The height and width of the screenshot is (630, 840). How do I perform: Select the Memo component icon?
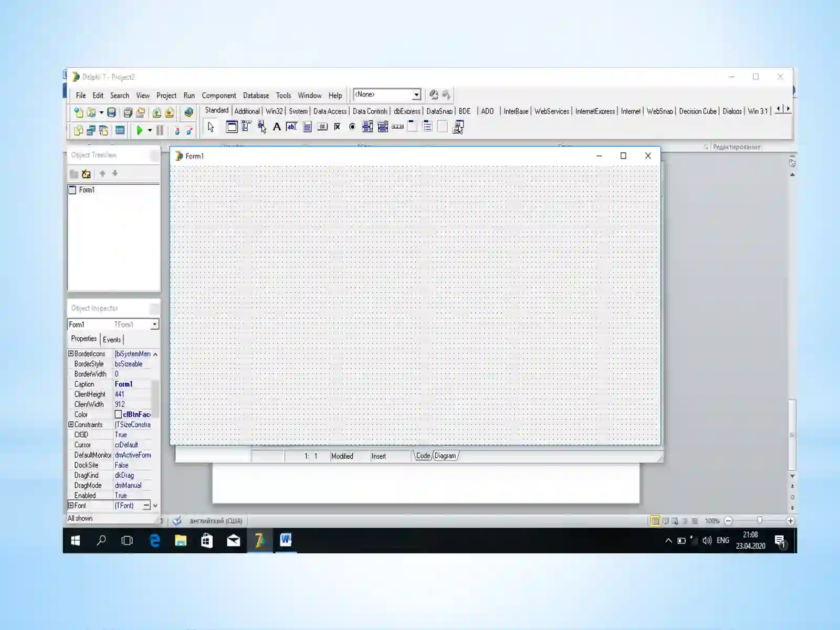307,127
